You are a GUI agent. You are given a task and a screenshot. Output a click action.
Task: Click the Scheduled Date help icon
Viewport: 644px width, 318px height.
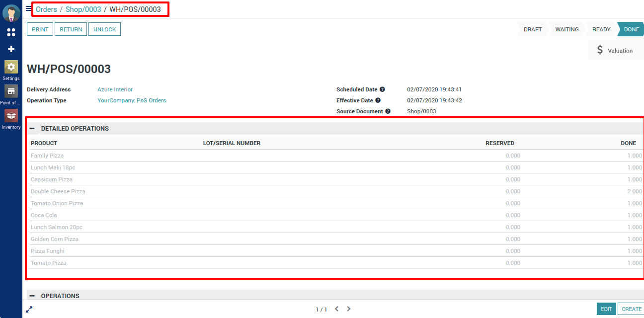click(x=382, y=90)
